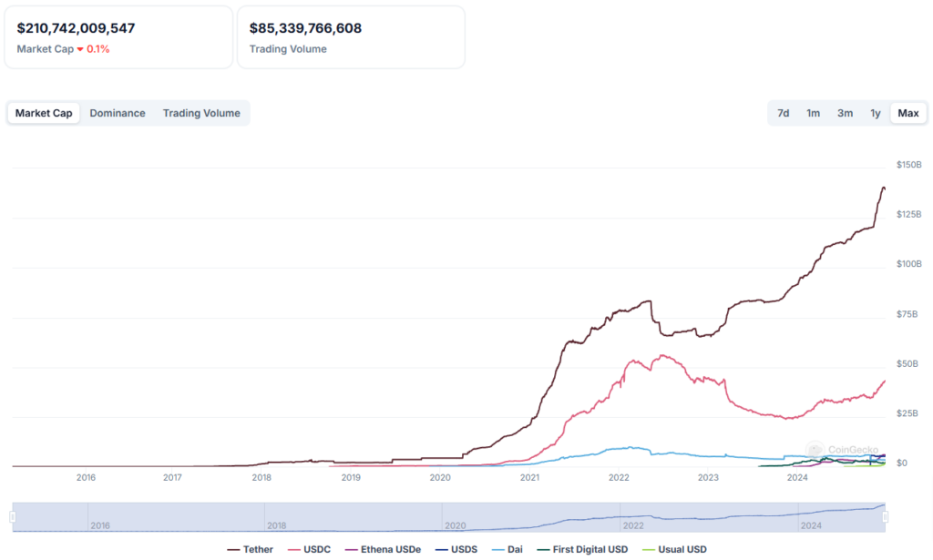Select the 3m time range
The width and height of the screenshot is (933, 560).
tap(845, 113)
